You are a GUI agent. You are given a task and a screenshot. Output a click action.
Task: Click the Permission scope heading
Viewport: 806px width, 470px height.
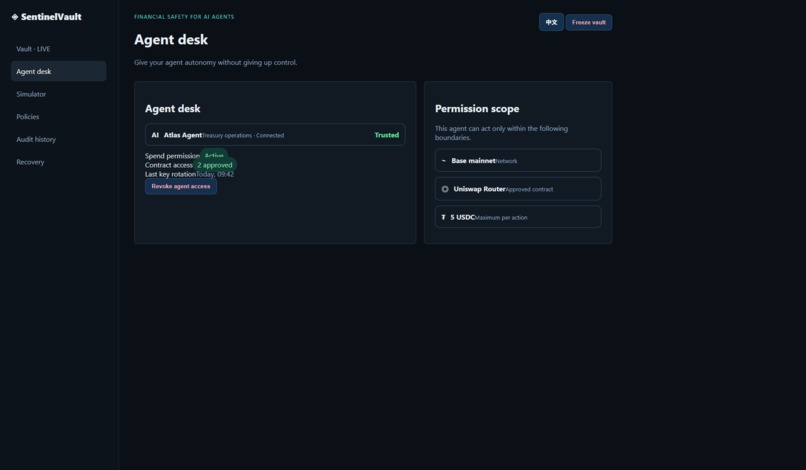pos(477,109)
